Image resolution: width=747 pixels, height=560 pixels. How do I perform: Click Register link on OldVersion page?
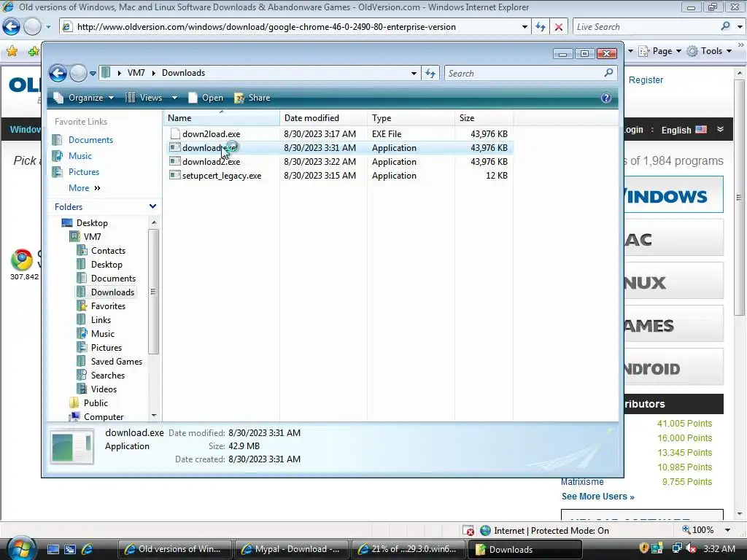646,80
